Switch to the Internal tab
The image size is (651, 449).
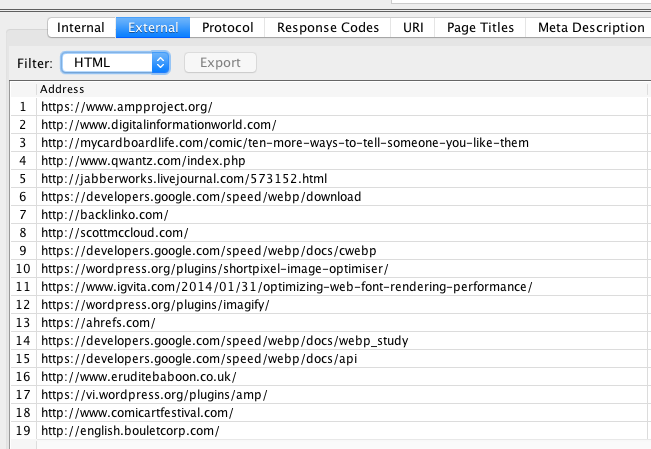(80, 28)
